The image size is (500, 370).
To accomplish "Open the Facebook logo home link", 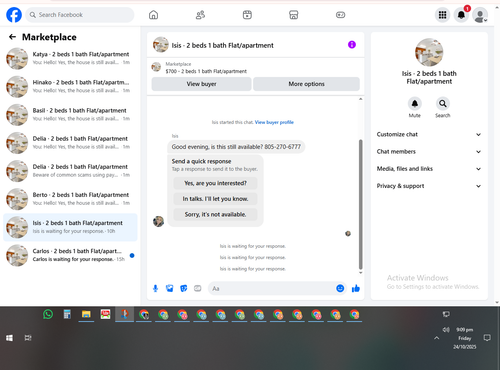I will (14, 15).
